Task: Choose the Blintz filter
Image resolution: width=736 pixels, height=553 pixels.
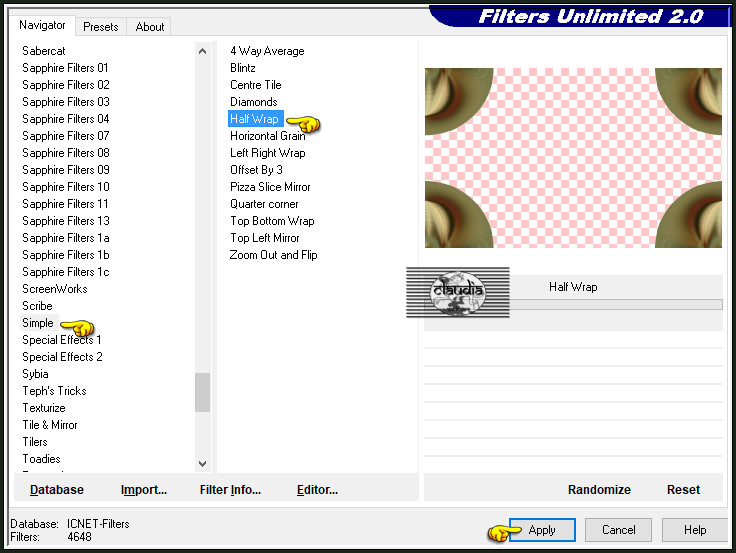Action: [243, 68]
